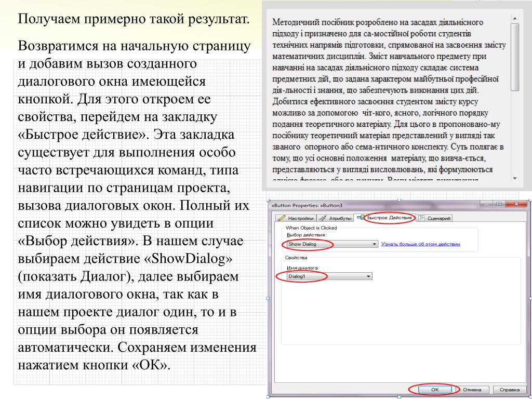
Task: Open the Настройки tab
Action: [296, 218]
